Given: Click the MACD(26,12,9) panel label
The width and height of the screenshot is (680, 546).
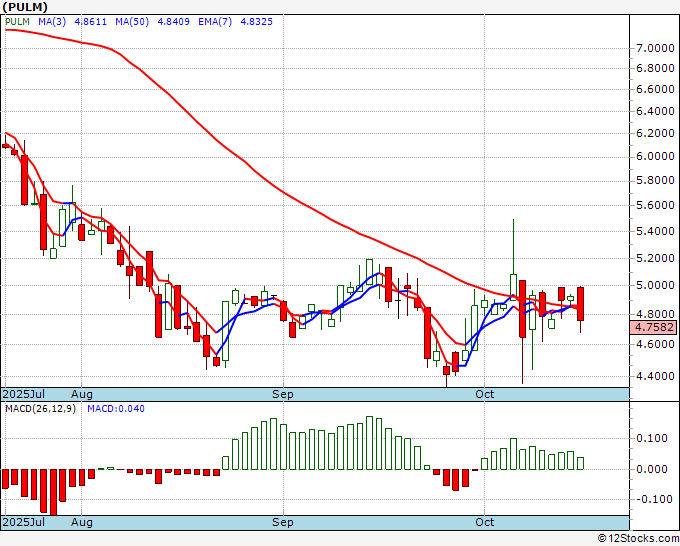Looking at the screenshot, I should tap(40, 409).
